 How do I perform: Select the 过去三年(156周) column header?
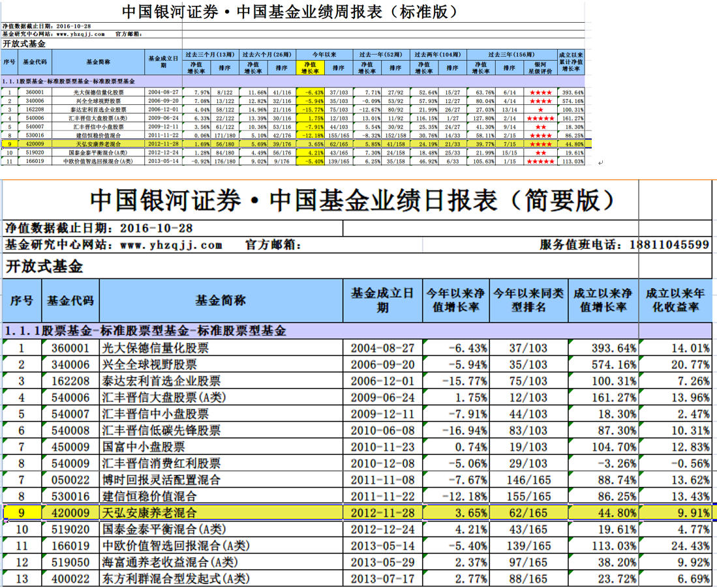point(512,55)
